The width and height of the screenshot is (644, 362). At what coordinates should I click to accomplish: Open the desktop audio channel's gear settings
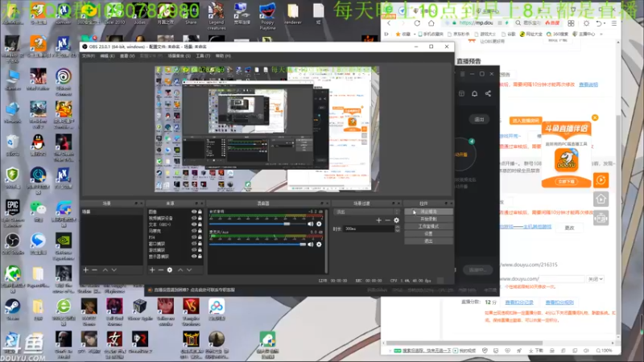click(x=319, y=224)
